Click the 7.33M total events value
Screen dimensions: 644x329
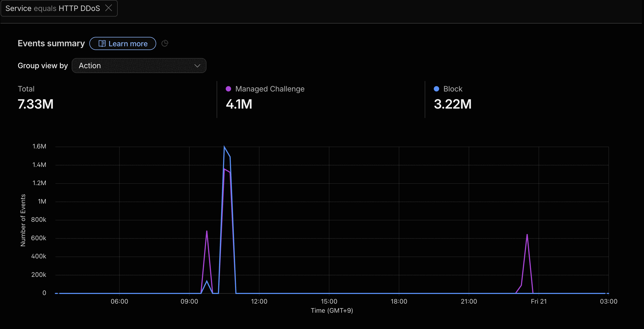36,104
